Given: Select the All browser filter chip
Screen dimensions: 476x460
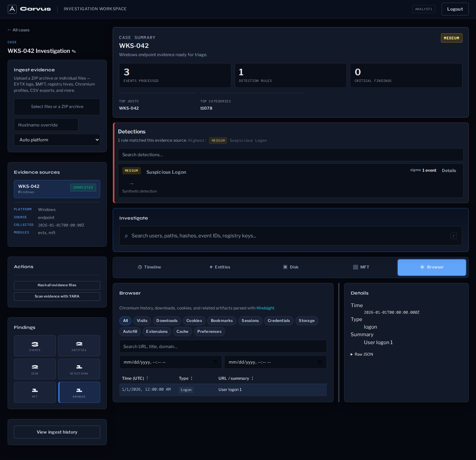Looking at the screenshot, I should [125, 321].
